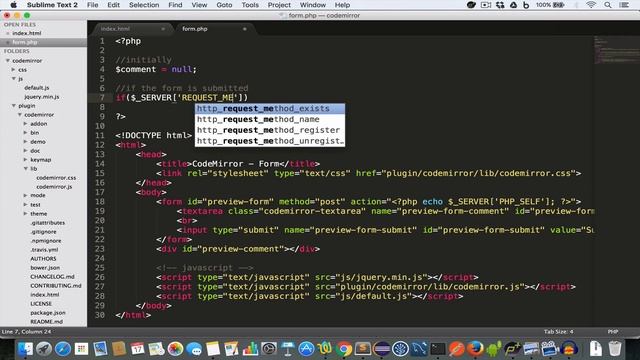
Task: Open Notification Center list icon
Action: [x=624, y=5]
